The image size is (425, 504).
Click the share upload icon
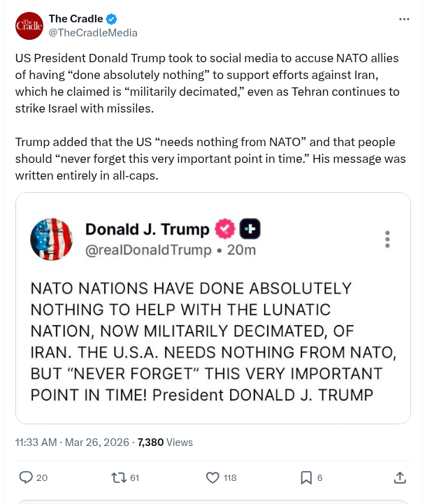coord(400,477)
